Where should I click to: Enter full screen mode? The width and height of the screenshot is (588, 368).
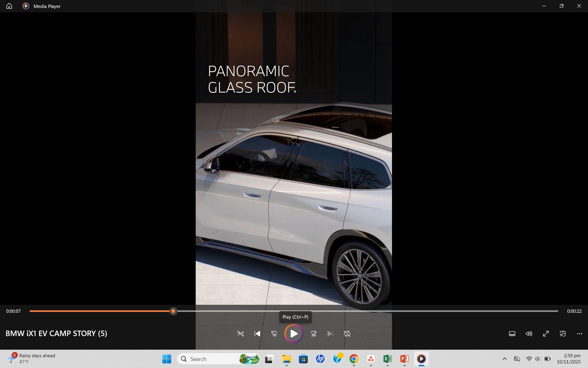pyautogui.click(x=546, y=334)
